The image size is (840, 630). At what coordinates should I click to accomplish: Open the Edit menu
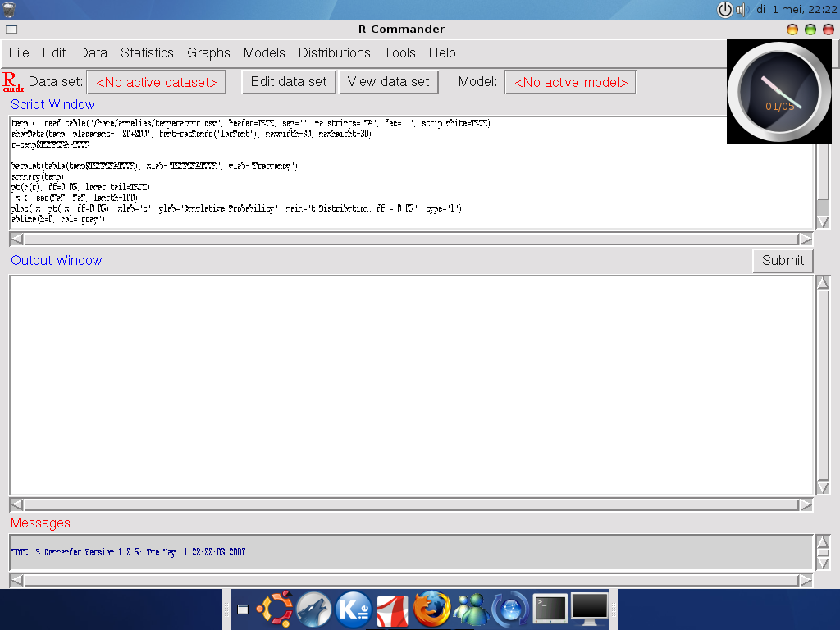pos(54,53)
